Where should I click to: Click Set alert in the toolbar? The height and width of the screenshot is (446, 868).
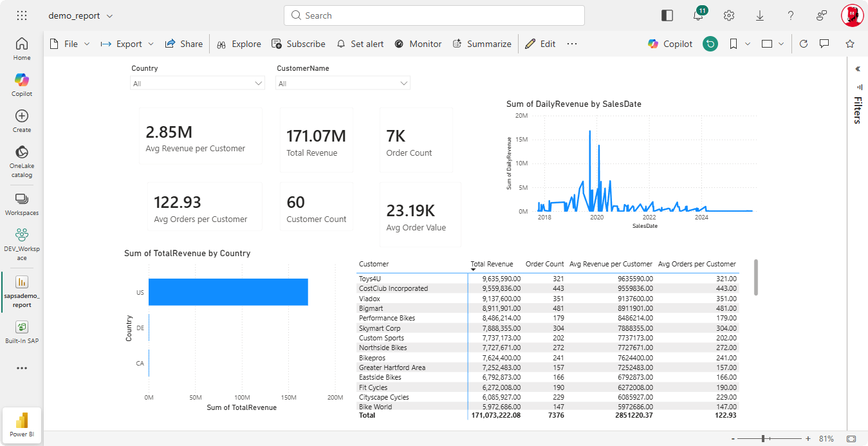tap(360, 44)
